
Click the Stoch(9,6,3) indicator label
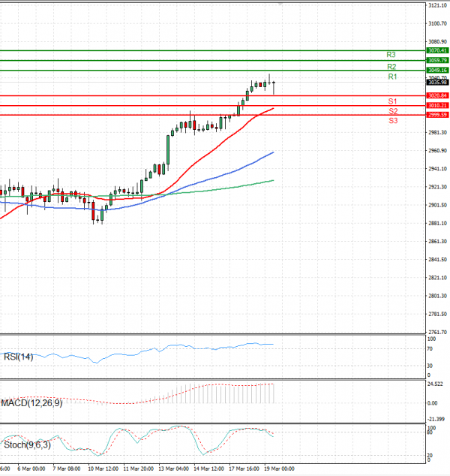27,445
